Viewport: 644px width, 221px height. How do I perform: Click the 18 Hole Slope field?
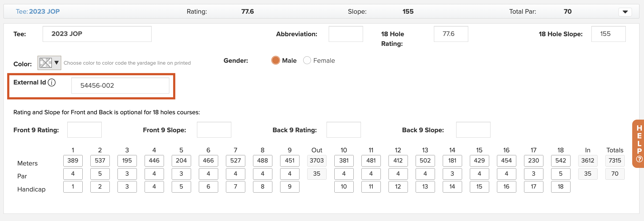point(609,34)
